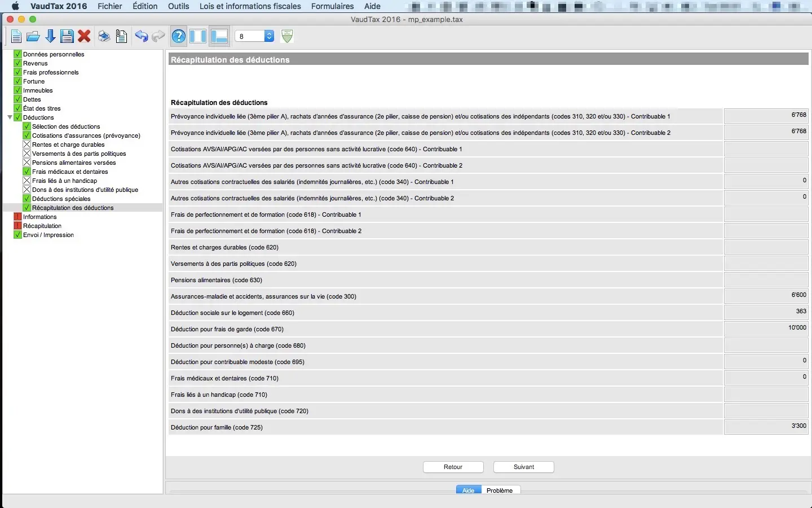Print using the printer icon
Image resolution: width=812 pixels, height=508 pixels.
pyautogui.click(x=104, y=37)
